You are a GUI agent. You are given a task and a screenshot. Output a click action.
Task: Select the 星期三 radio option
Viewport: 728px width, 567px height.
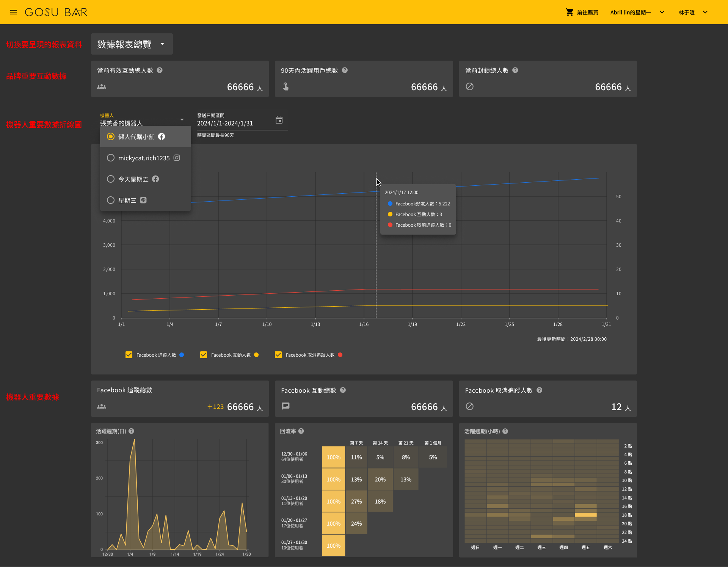(111, 200)
